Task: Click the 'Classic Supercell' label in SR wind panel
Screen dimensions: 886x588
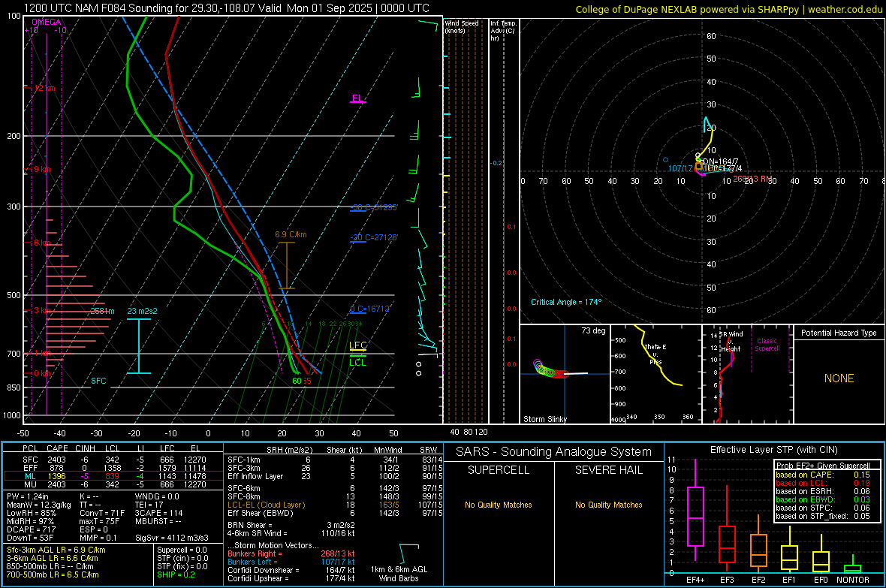Action: tap(767, 345)
